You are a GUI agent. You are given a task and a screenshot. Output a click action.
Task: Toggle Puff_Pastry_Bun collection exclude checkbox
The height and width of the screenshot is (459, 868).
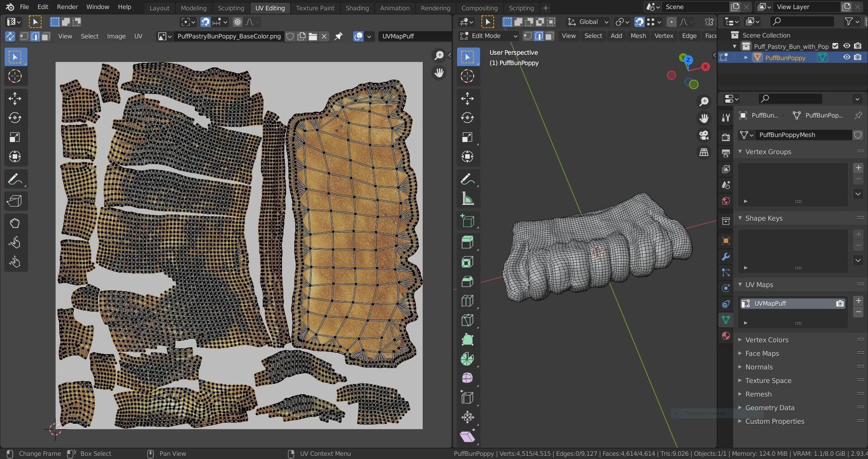[835, 46]
